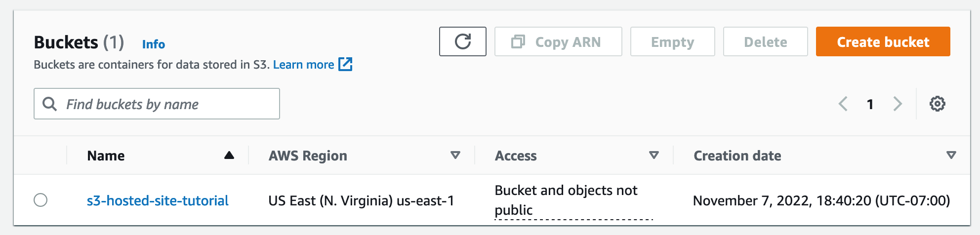Click the Delete button

[765, 41]
